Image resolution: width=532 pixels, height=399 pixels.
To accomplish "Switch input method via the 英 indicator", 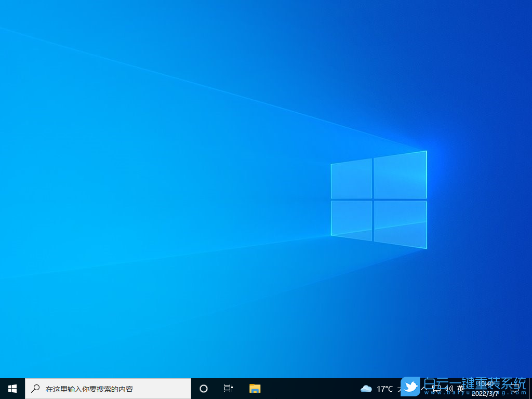I will pos(459,388).
